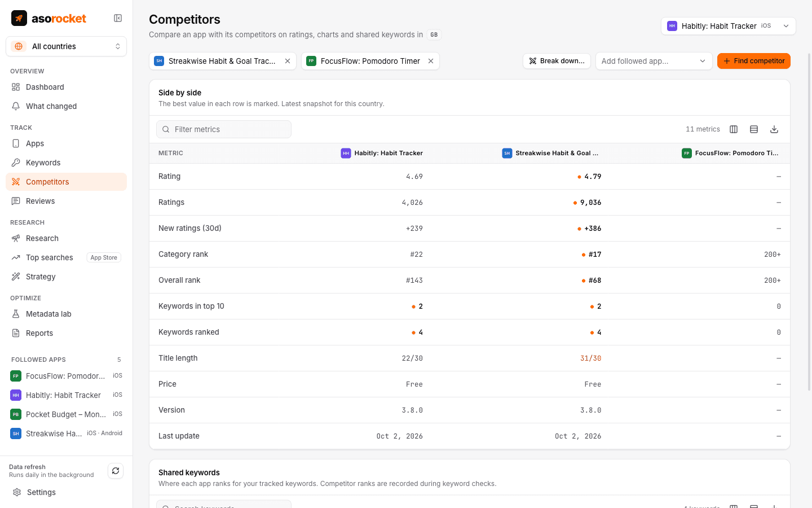The width and height of the screenshot is (812, 508).
Task: Click the Keywords key icon in sidebar
Action: click(16, 163)
